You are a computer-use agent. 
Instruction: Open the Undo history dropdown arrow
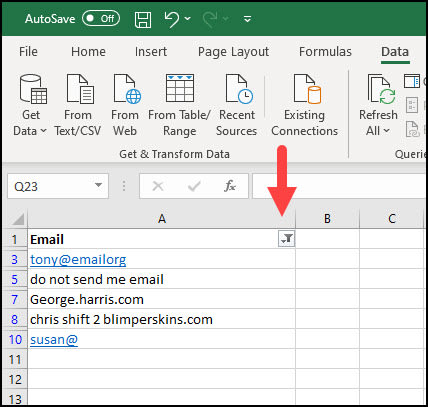pos(188,19)
